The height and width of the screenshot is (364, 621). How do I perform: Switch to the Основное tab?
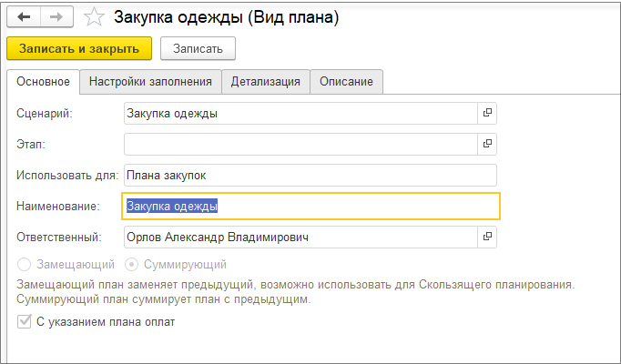pos(44,82)
